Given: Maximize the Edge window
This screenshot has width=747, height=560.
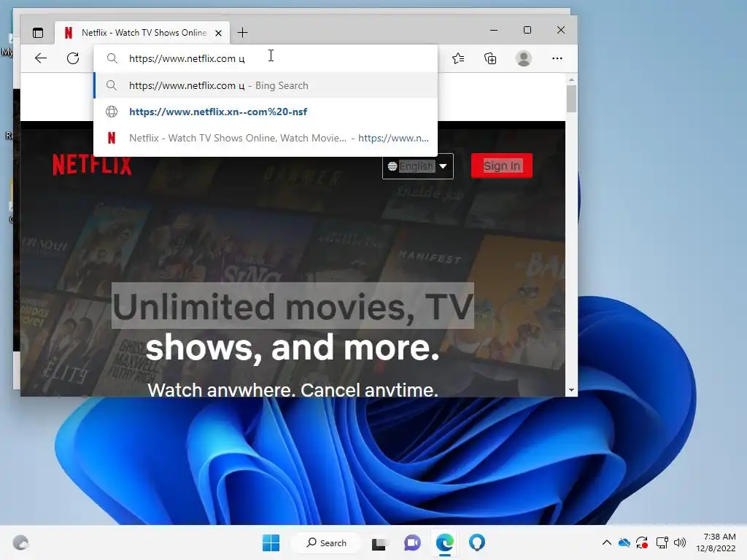Looking at the screenshot, I should click(527, 30).
